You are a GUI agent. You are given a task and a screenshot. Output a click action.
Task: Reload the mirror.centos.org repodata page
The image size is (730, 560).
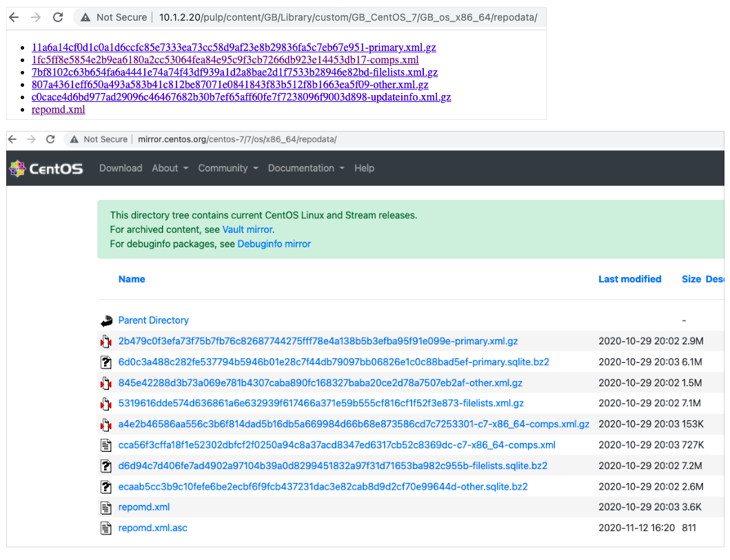coord(50,140)
